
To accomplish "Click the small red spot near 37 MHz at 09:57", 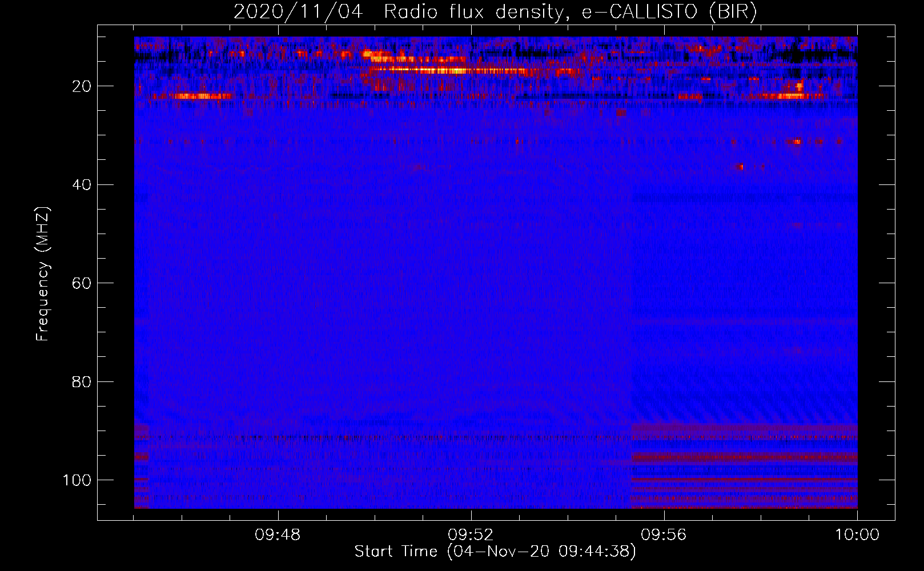I will click(x=740, y=167).
